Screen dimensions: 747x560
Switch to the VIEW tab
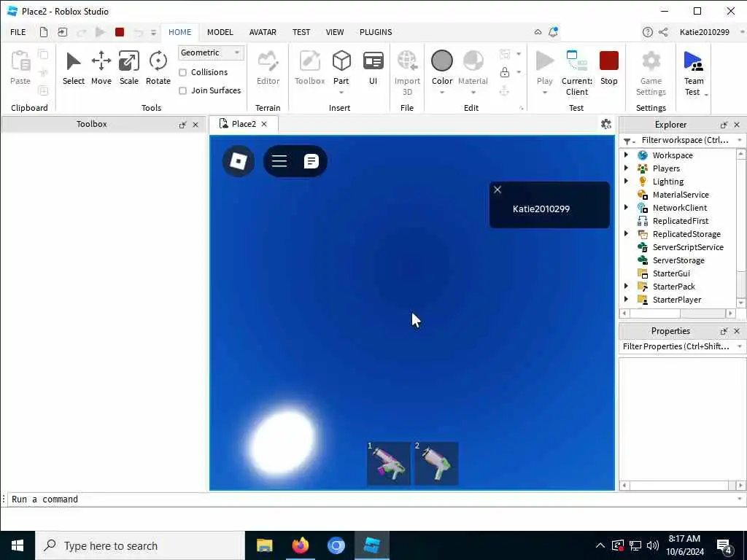pos(334,32)
